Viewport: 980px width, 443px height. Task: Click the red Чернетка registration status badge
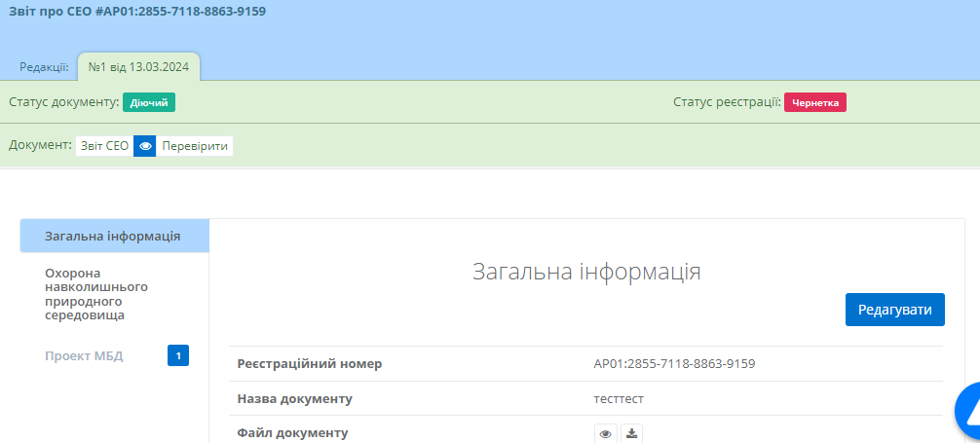pos(815,102)
